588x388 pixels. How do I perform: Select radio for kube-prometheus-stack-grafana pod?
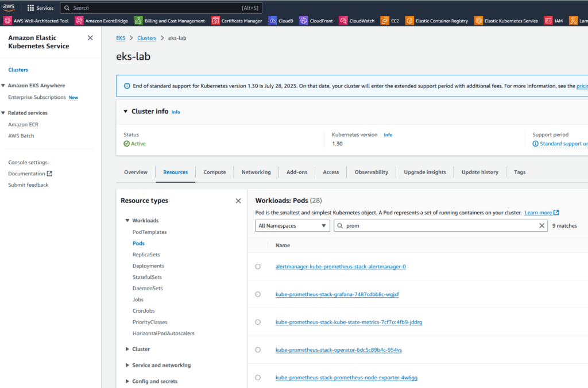point(258,294)
